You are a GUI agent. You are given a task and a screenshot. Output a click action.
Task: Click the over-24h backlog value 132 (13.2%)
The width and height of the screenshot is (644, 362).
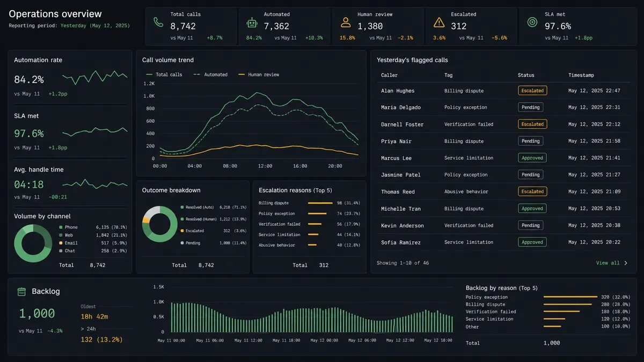click(x=101, y=339)
